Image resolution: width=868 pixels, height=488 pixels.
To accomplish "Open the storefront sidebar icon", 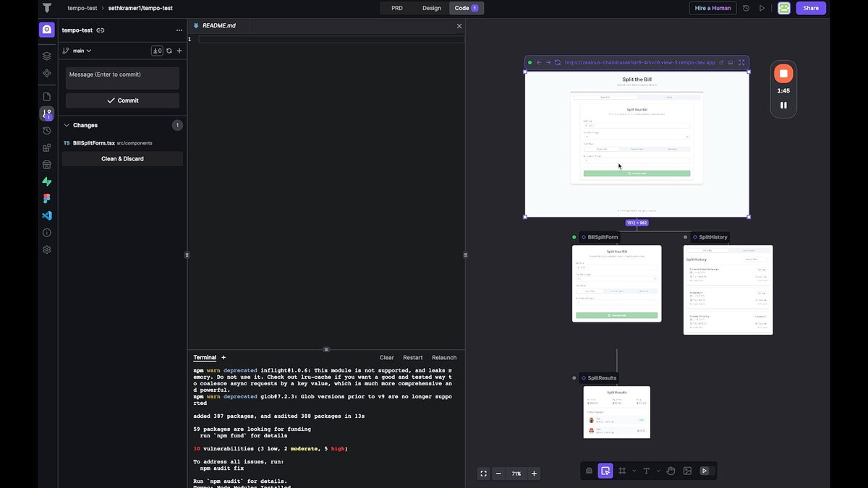I will [47, 164].
